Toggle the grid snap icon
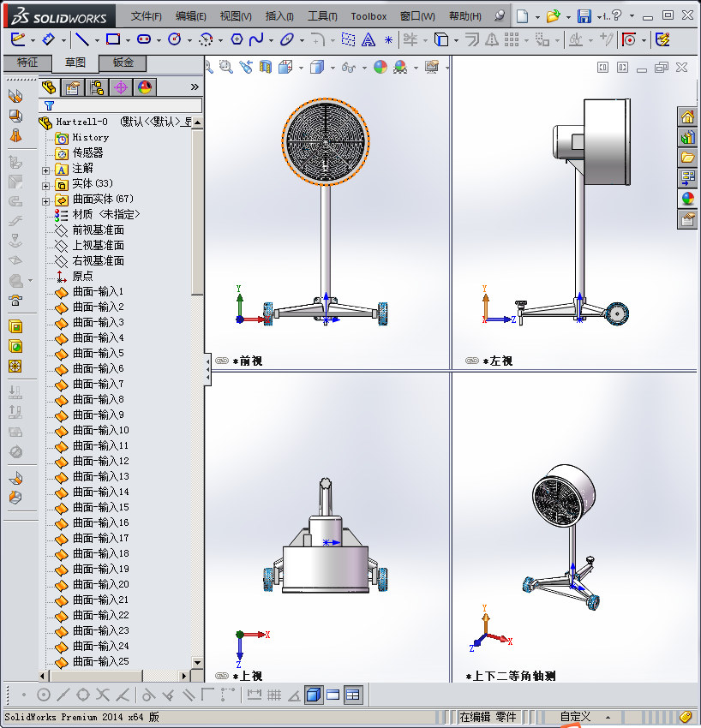The height and width of the screenshot is (728, 701). [274, 695]
